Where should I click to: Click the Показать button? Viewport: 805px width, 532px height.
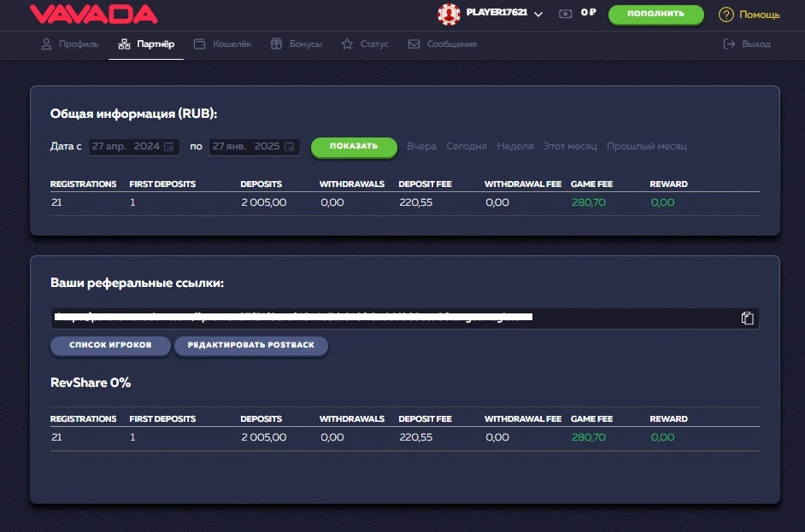click(x=354, y=147)
